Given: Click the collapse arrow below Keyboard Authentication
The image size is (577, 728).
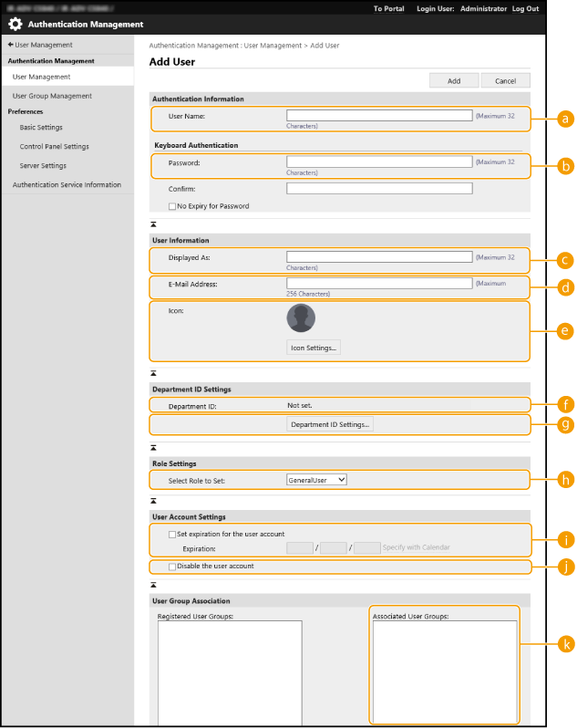Looking at the screenshot, I should [153, 223].
